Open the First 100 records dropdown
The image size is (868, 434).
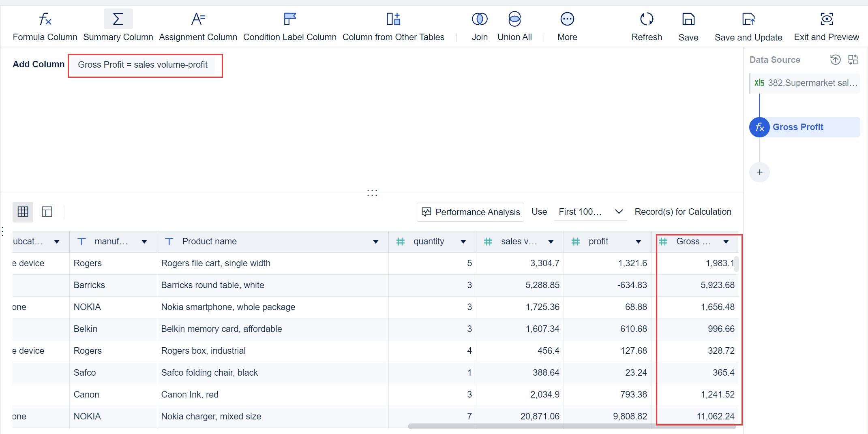[590, 211]
